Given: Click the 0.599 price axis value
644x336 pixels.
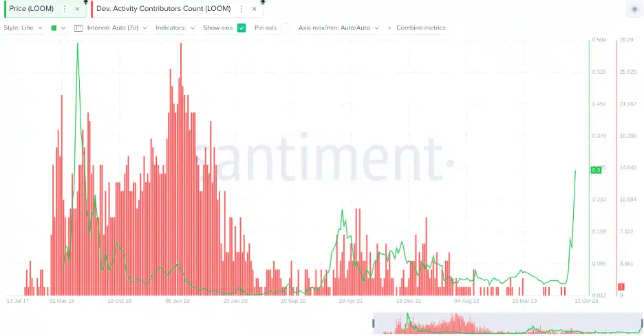Looking at the screenshot, I should (599, 40).
